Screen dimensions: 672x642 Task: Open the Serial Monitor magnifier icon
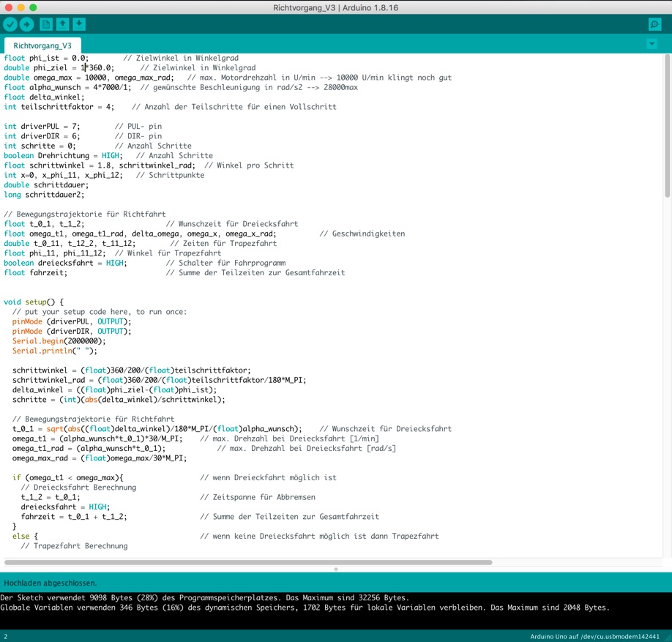pos(654,24)
